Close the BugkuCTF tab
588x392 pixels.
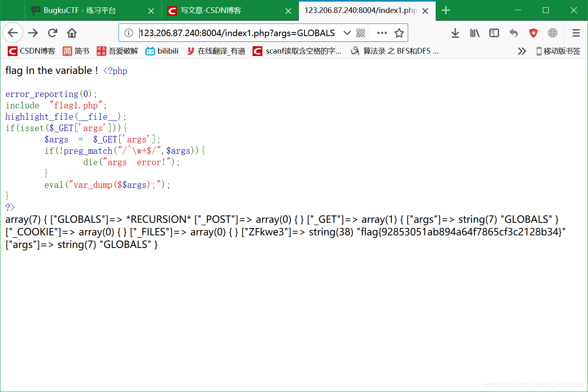click(151, 11)
